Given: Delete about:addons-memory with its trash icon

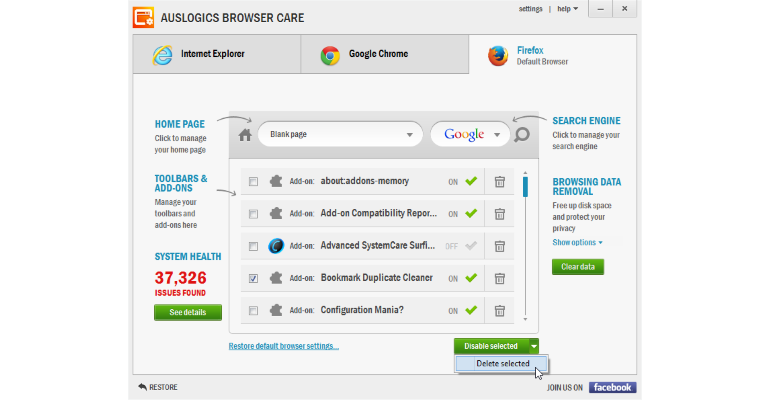Looking at the screenshot, I should point(499,182).
